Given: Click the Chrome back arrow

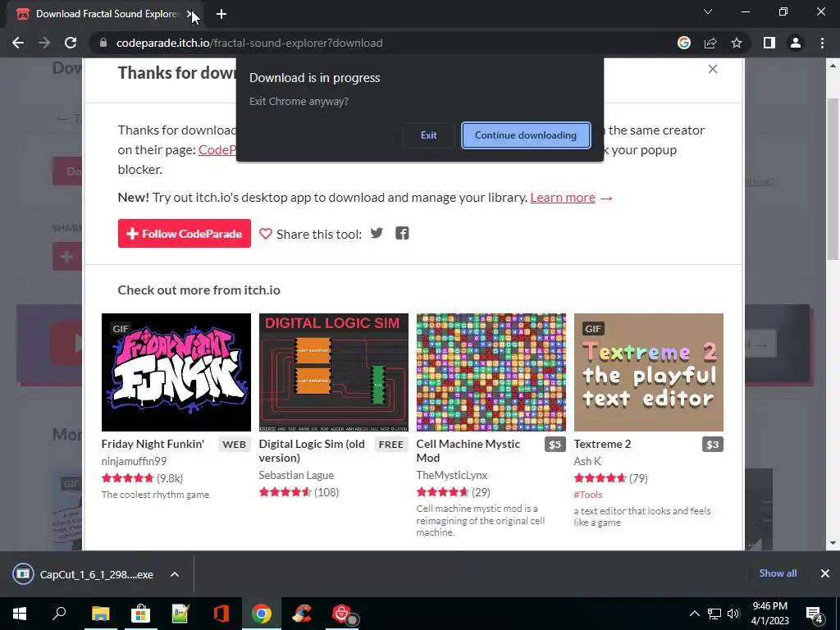Looking at the screenshot, I should 18,43.
